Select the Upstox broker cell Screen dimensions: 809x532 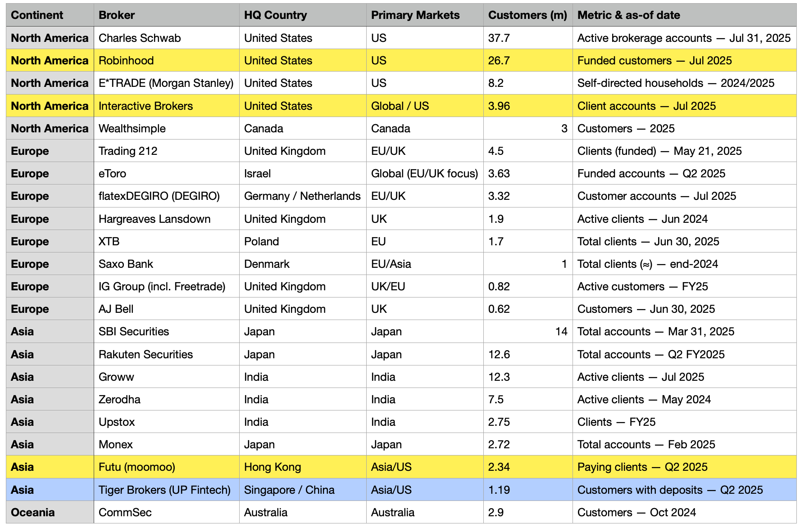pyautogui.click(x=167, y=422)
